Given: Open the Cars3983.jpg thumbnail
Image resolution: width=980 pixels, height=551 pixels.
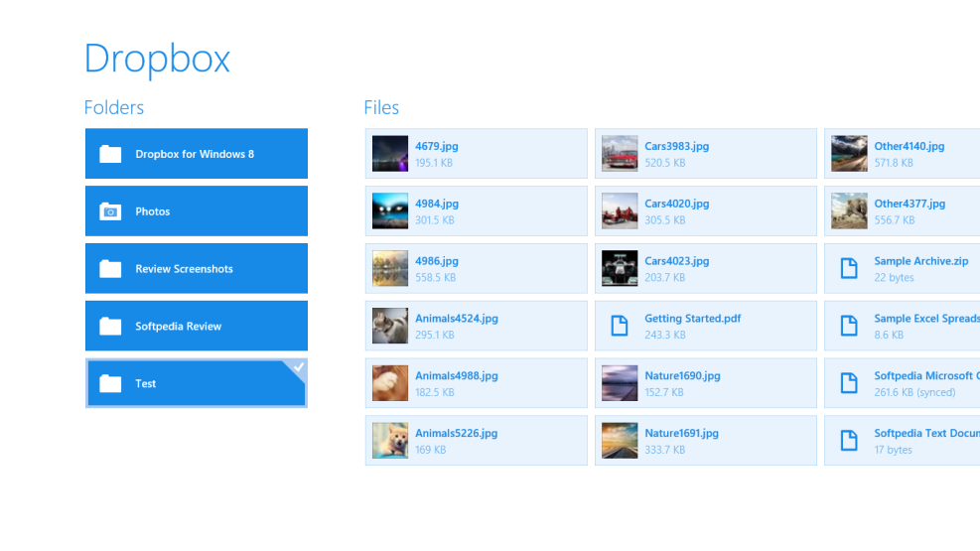Looking at the screenshot, I should [x=620, y=154].
